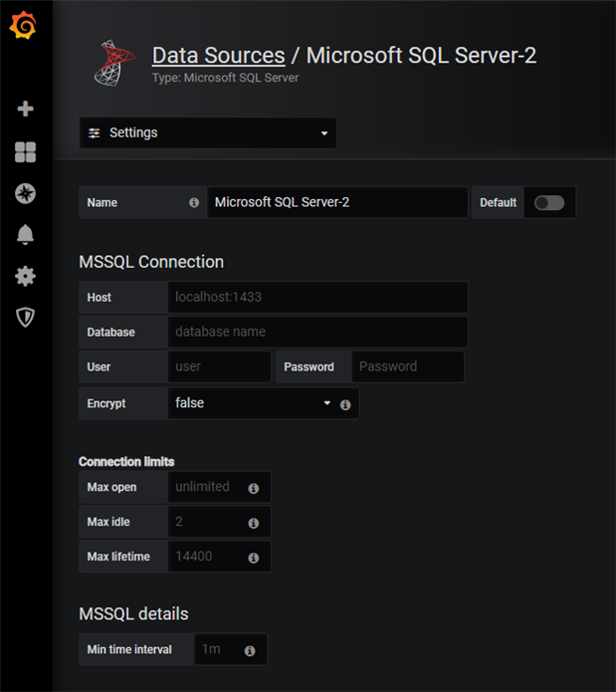Click the Max lifetime input field

[x=206, y=557]
